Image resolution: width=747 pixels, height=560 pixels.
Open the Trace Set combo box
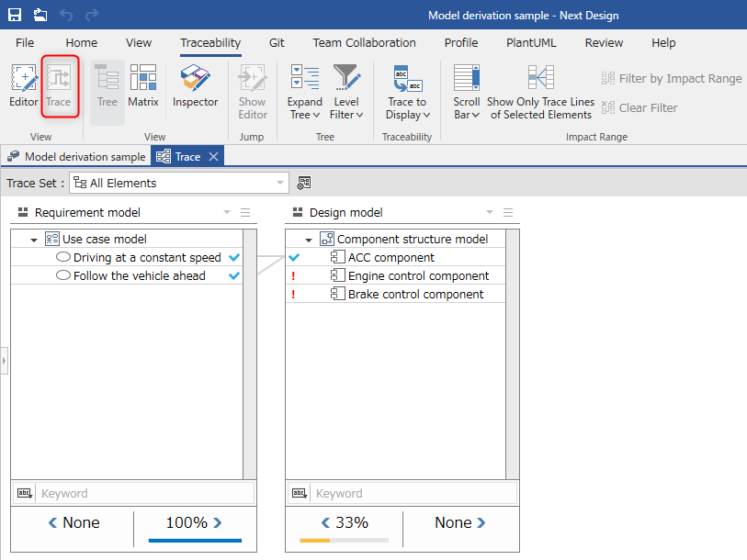click(x=179, y=183)
